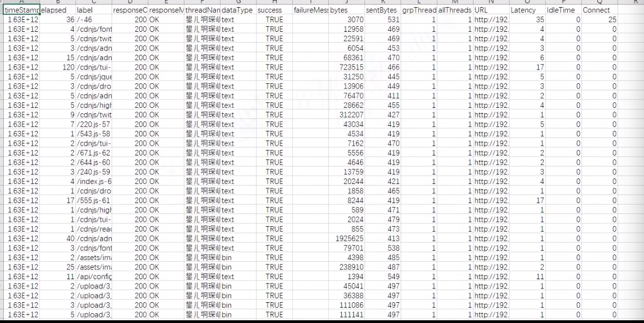Click the sentBytes cell 531
This screenshot has height=323, width=644.
tap(383, 20)
